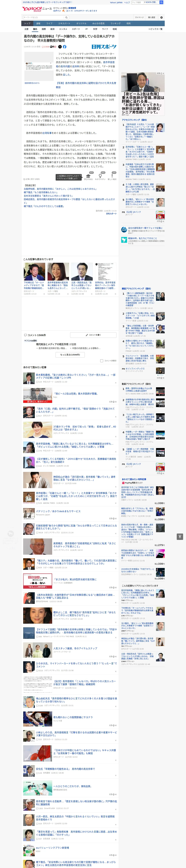The image size is (186, 868).
Task: Open related link '橋下徹氏「もう高市政権もたない」'
Action: coord(41,192)
